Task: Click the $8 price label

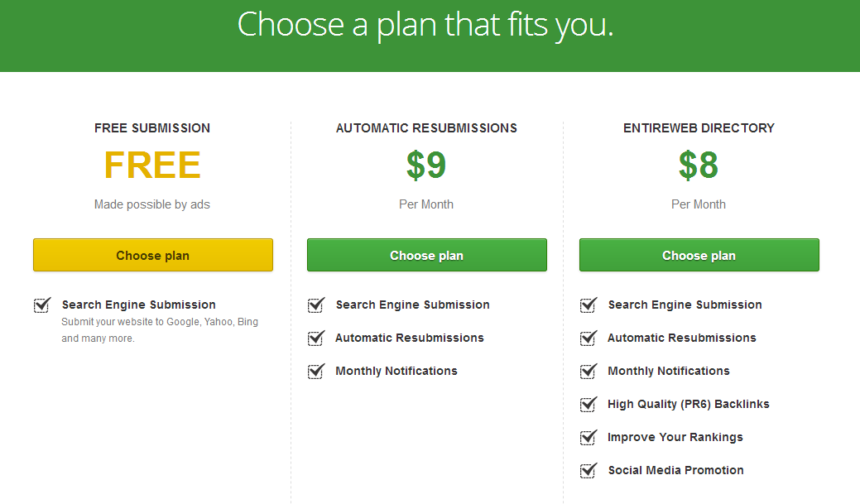Action: click(699, 165)
